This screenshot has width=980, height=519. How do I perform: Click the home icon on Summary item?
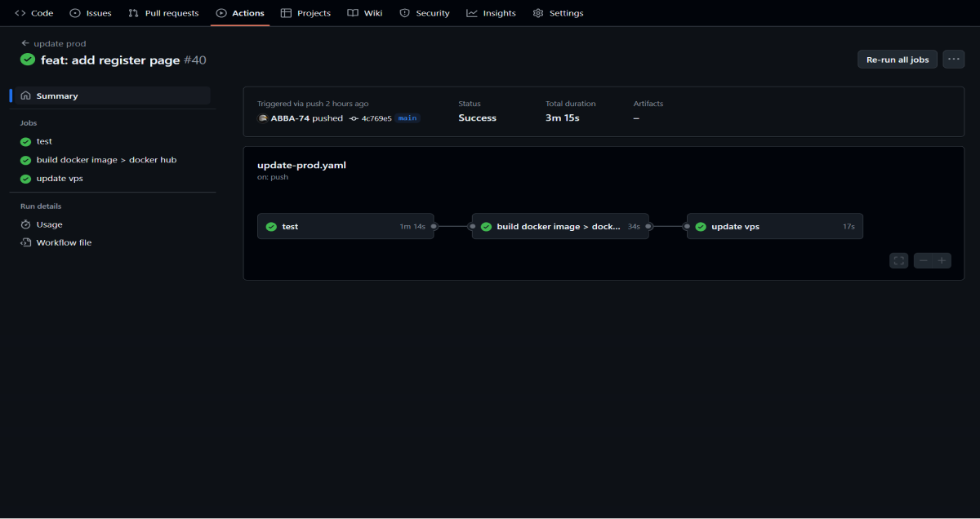coord(25,95)
